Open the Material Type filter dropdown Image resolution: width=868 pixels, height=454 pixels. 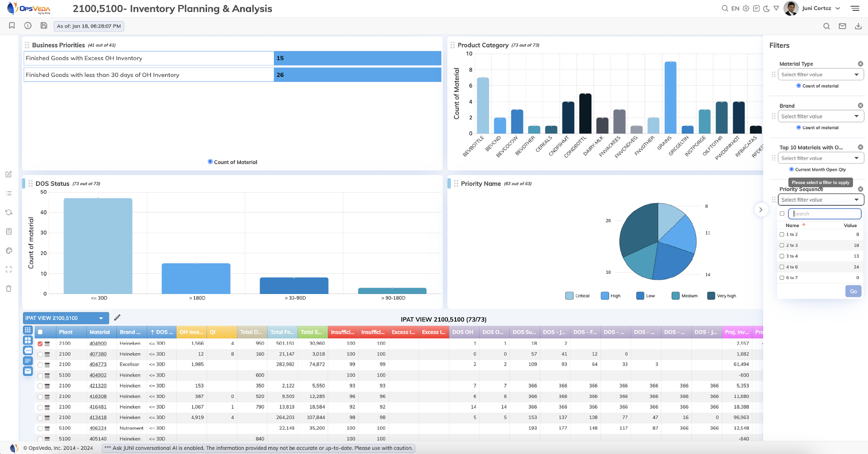coord(821,74)
